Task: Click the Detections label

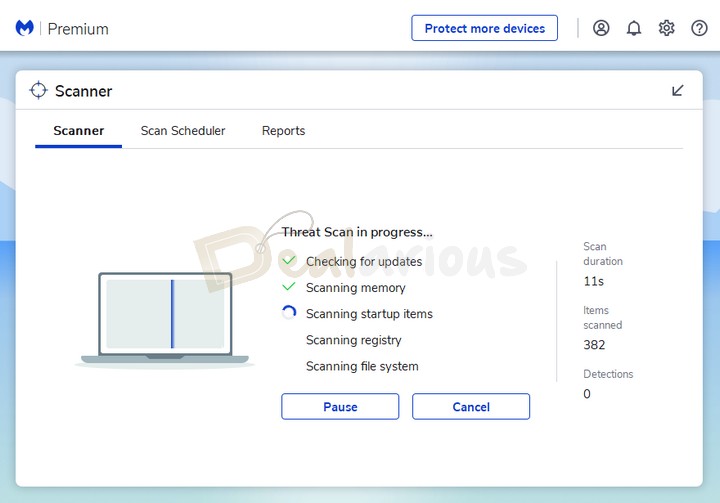Action: tap(608, 374)
